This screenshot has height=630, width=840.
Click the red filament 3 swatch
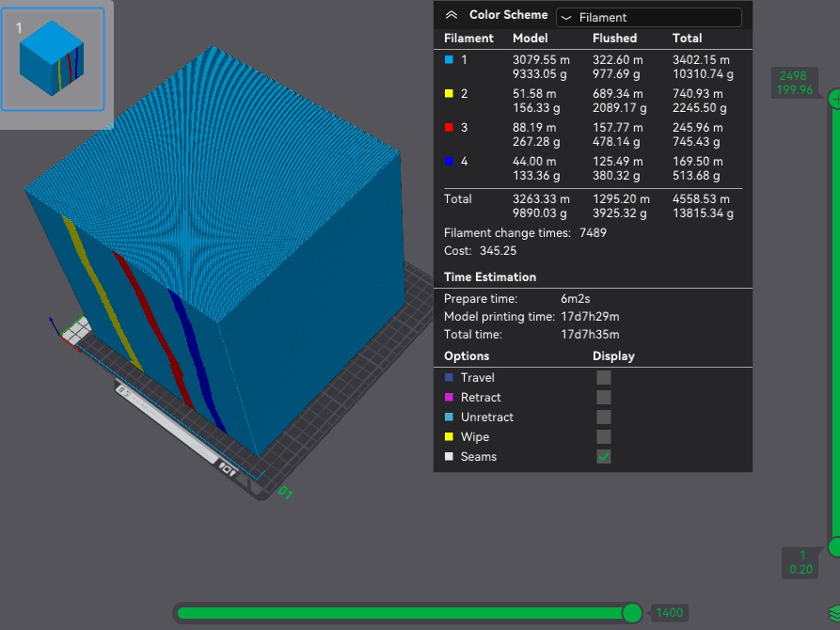point(449,128)
